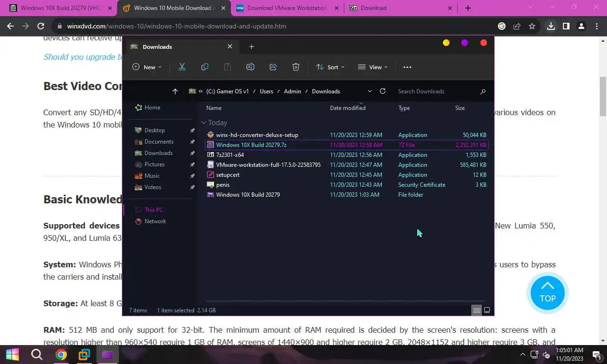This screenshot has height=364, width=607.
Task: Expand the address bar history dropdown
Action: (x=369, y=91)
